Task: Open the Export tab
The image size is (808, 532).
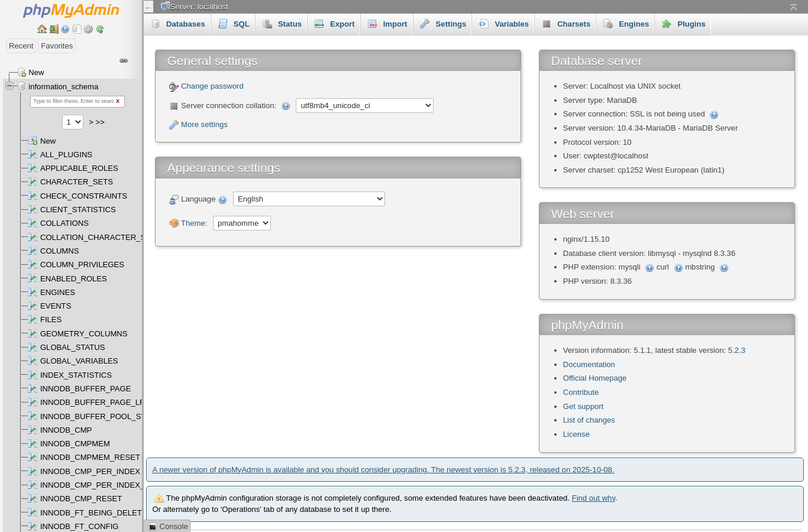Action: (334, 24)
